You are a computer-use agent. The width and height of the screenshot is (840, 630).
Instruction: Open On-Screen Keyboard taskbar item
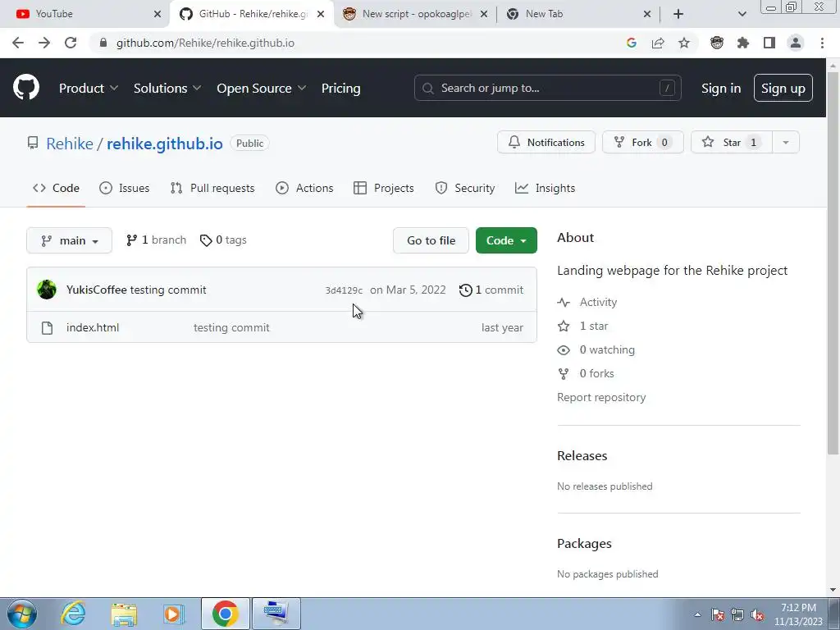point(276,614)
